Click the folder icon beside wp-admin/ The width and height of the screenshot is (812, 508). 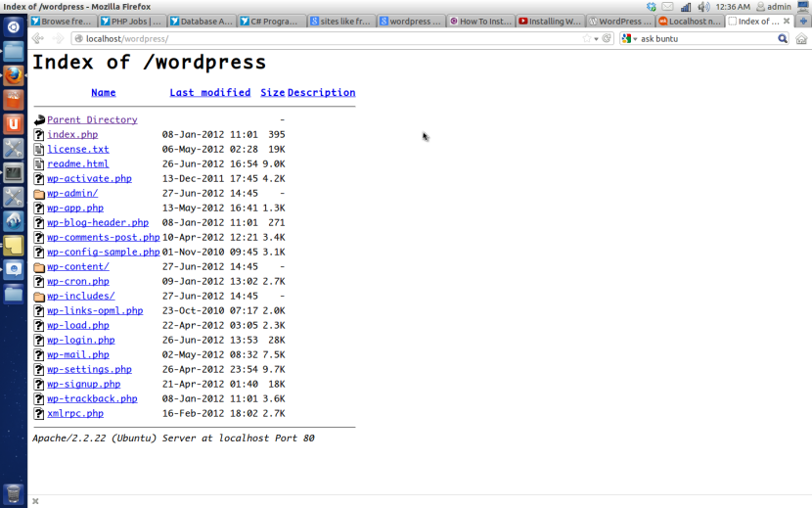(39, 194)
